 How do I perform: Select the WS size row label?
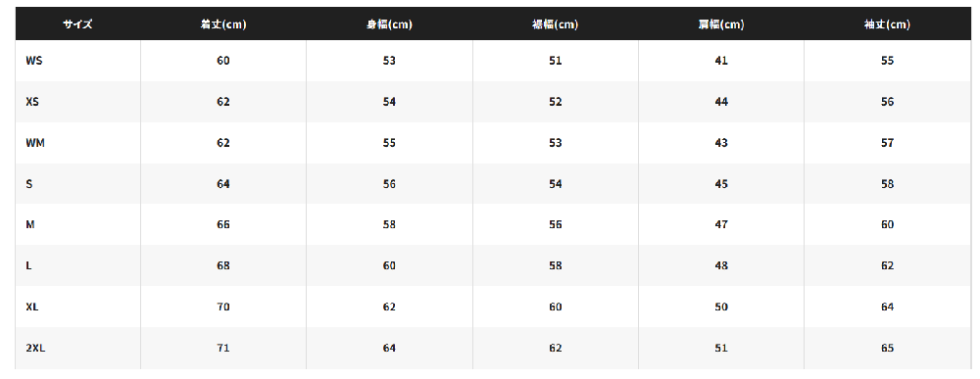33,61
